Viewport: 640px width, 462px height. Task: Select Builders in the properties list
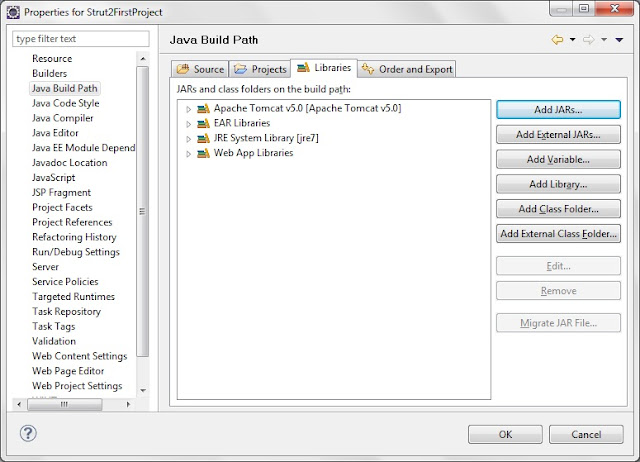(x=49, y=73)
